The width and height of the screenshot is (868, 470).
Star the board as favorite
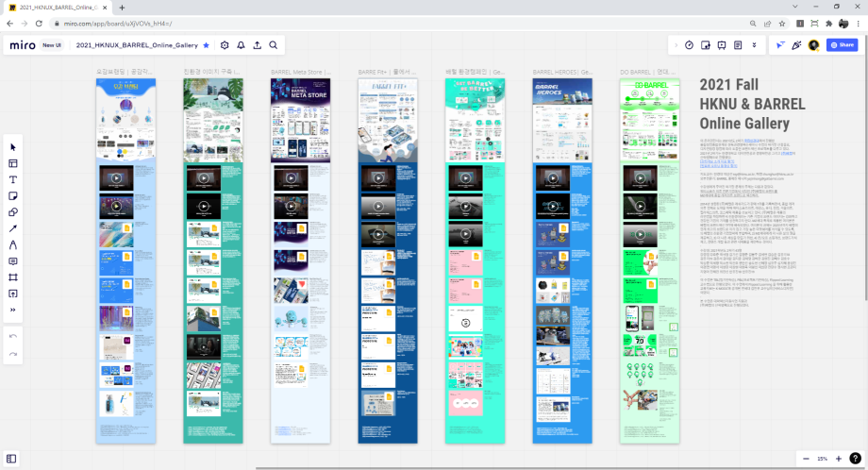[207, 44]
